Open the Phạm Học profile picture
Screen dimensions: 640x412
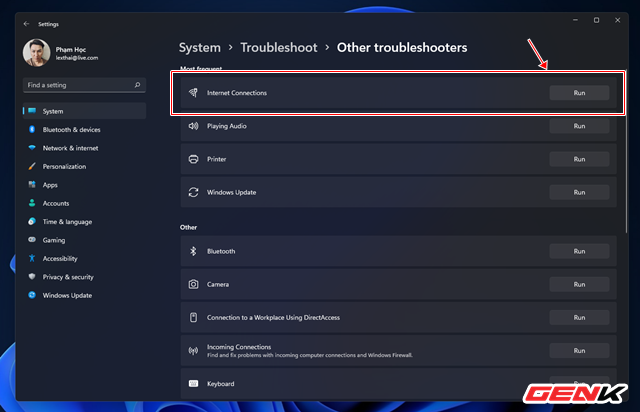[37, 53]
